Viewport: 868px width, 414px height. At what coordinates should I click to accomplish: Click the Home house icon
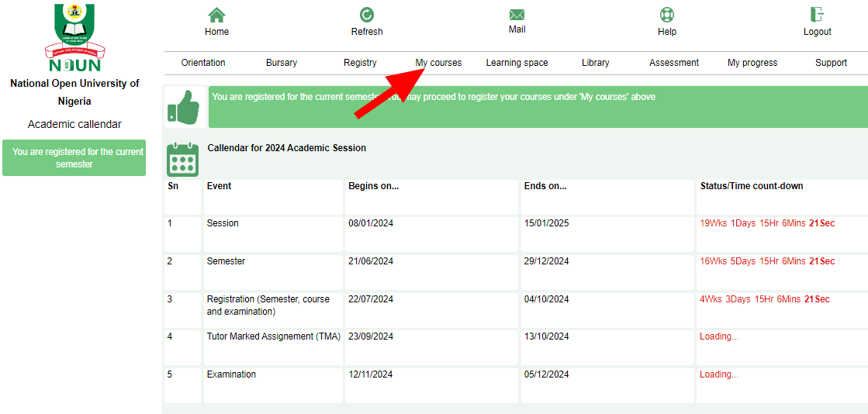[216, 15]
